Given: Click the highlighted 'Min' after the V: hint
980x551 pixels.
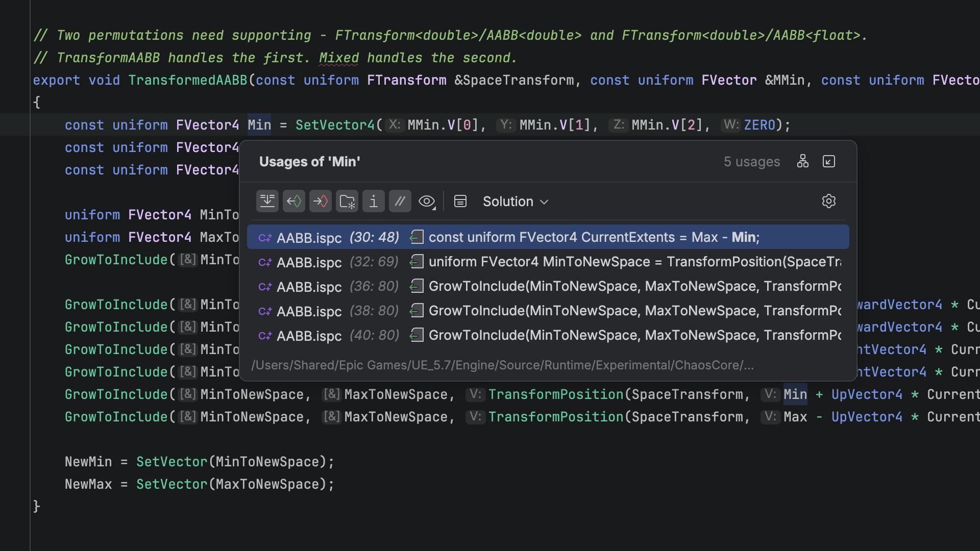Looking at the screenshot, I should 795,394.
